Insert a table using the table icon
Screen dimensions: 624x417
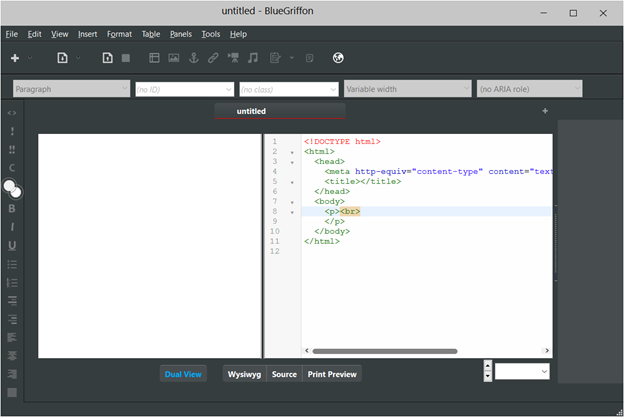click(154, 58)
